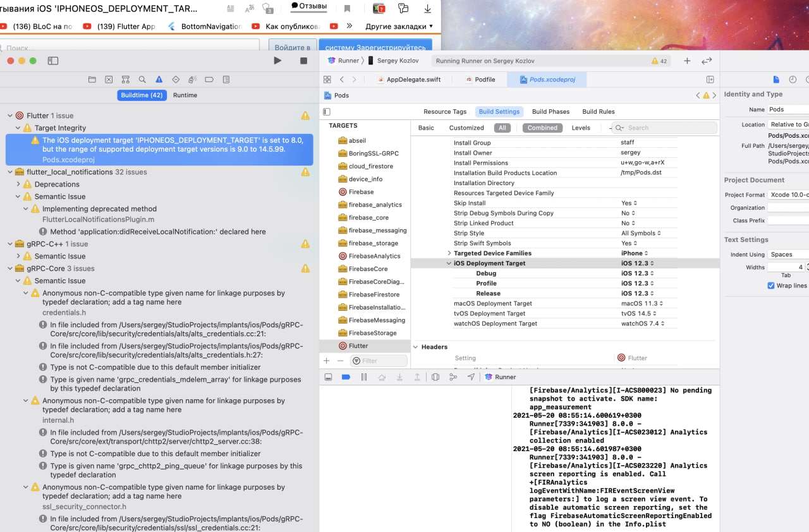Open the Resource Tags tab
Screen dimensions: 809x532
[x=445, y=112]
